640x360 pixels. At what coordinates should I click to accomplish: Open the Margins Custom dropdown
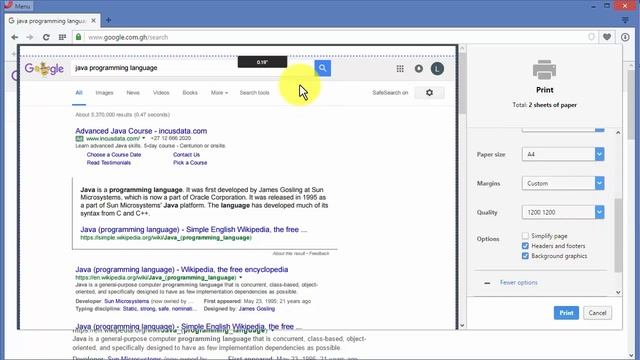coord(563,183)
